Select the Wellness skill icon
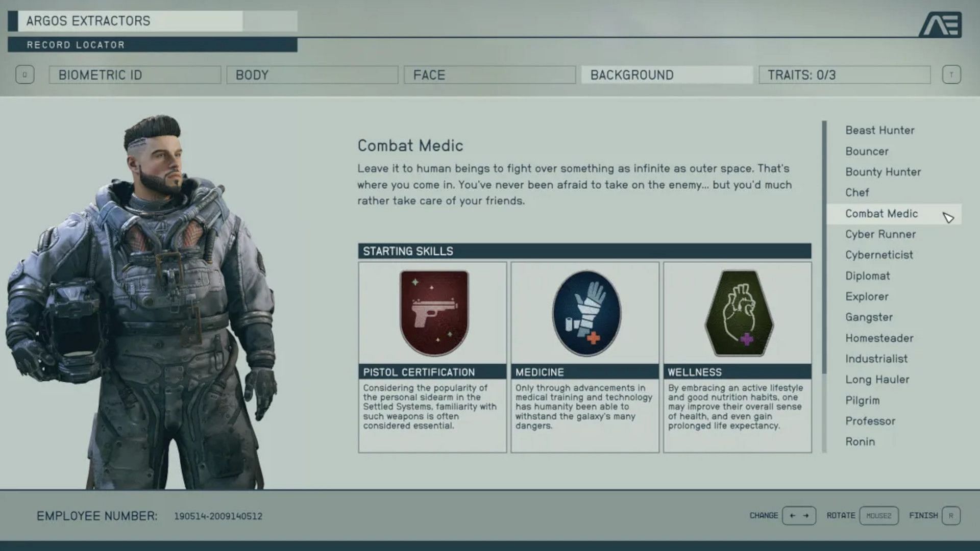Screen dimensions: 980x551 [738, 312]
